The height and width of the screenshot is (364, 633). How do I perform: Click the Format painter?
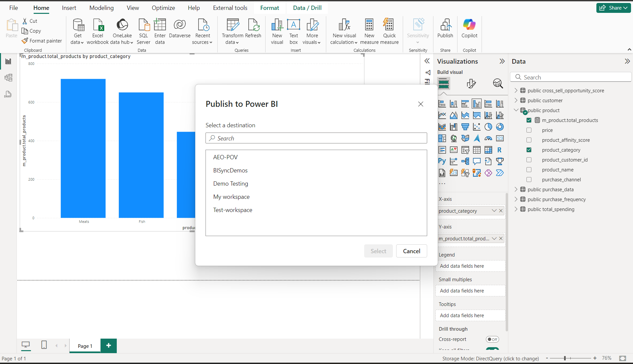(42, 41)
